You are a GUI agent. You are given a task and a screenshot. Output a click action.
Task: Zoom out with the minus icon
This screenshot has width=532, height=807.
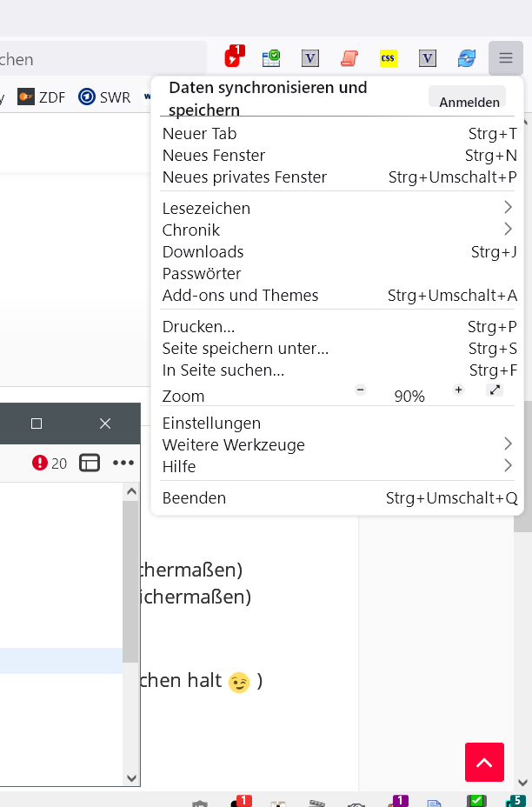tap(361, 390)
